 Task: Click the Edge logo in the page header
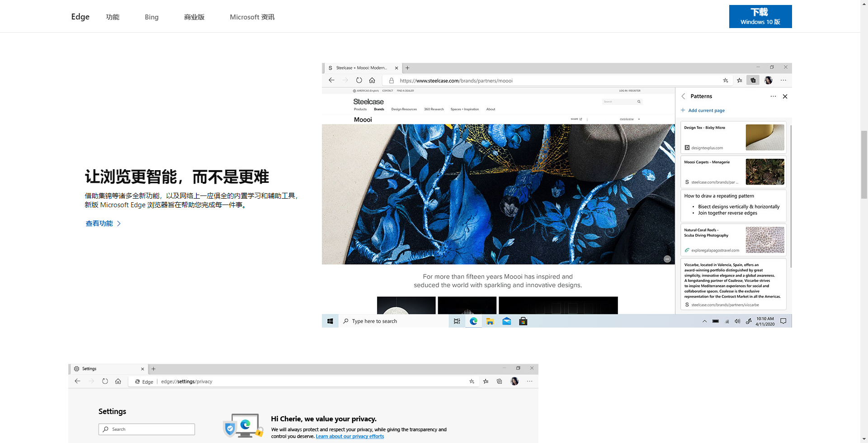point(80,17)
